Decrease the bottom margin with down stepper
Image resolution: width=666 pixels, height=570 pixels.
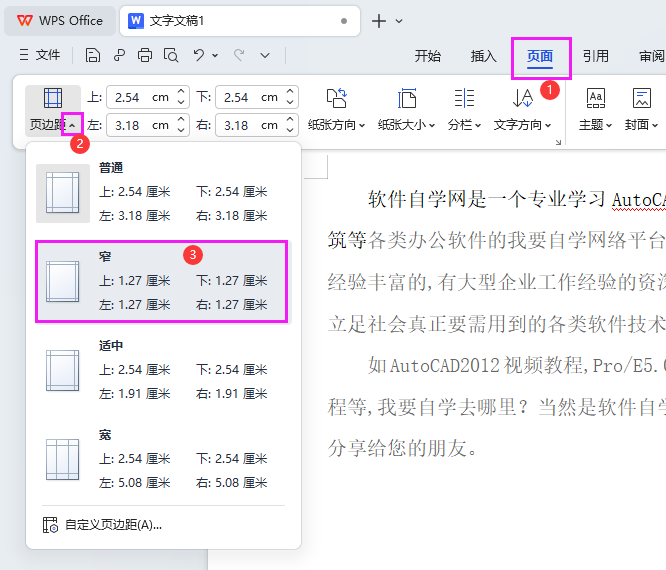[x=290, y=102]
